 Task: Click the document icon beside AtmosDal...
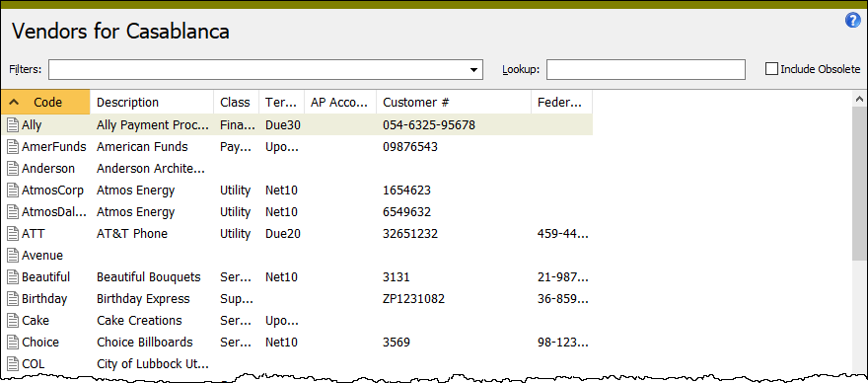13,211
